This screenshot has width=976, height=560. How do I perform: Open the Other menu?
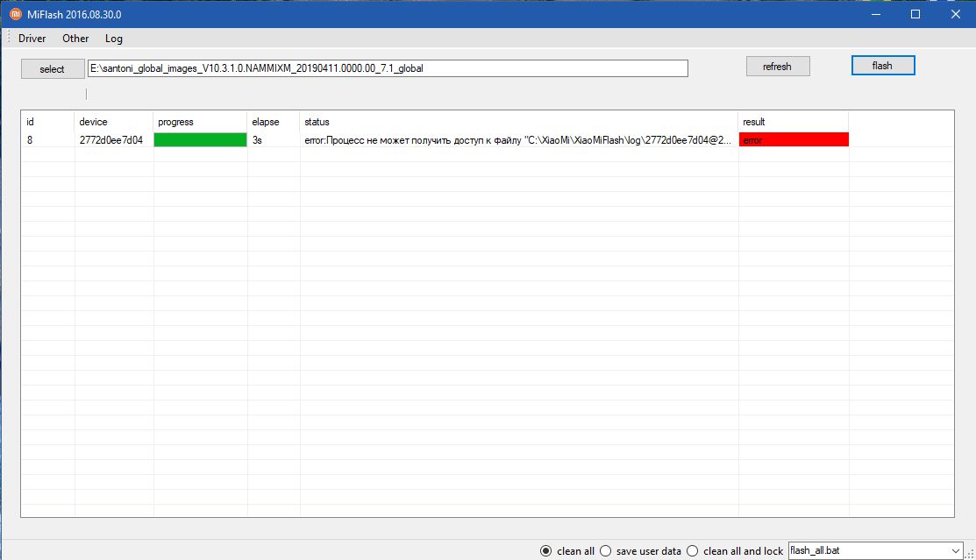[x=75, y=39]
